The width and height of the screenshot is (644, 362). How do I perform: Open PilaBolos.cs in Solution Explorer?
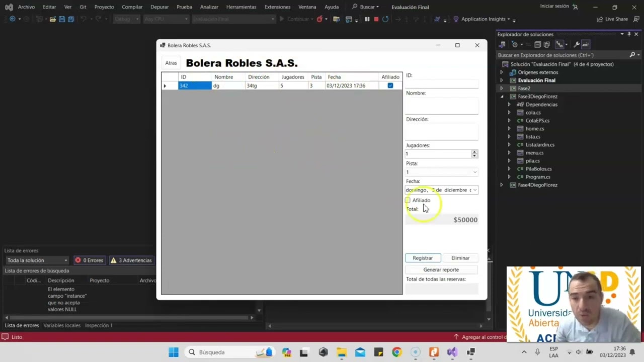tap(538, 169)
